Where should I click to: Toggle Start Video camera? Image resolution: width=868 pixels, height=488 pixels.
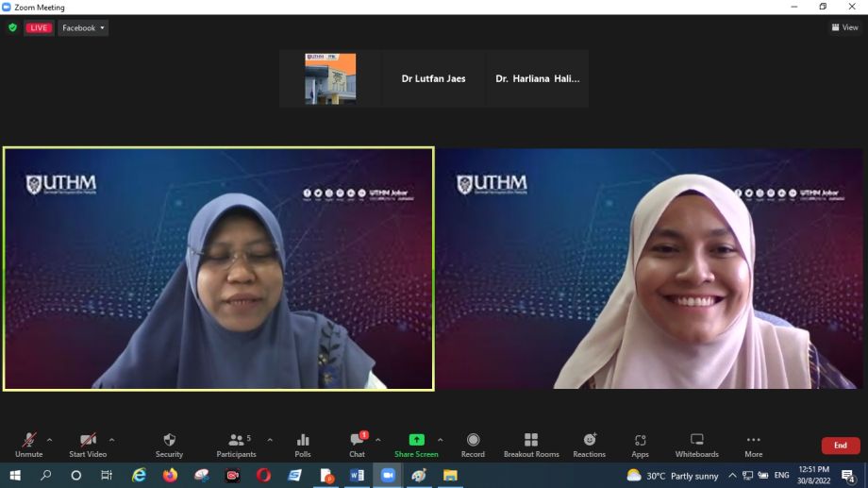point(88,440)
